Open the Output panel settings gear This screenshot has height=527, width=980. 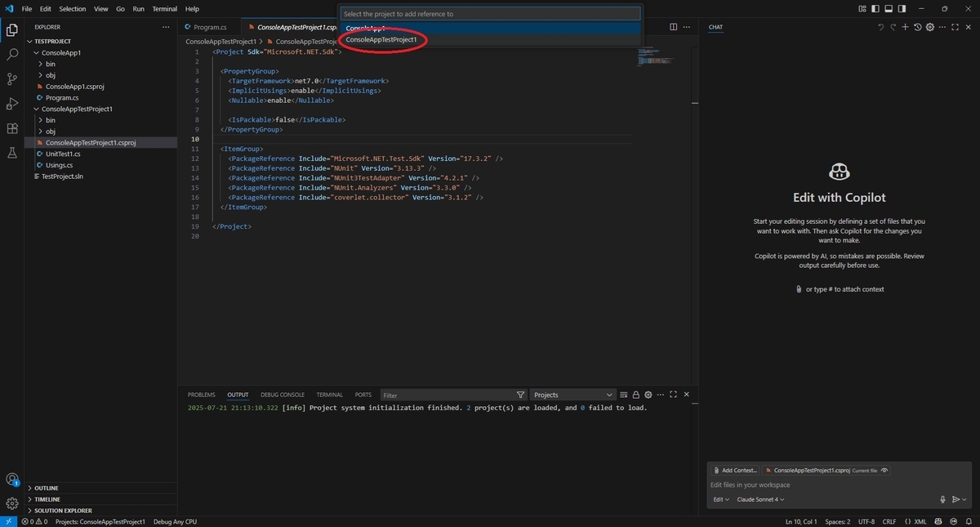point(648,395)
